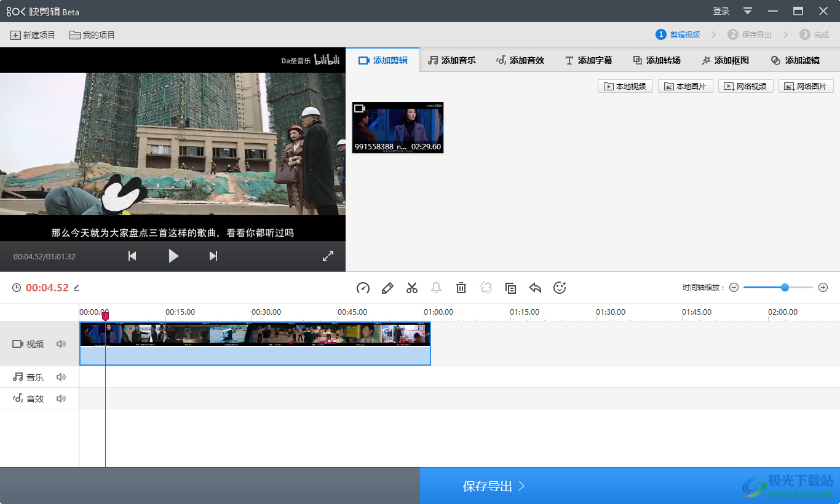Image resolution: width=840 pixels, height=504 pixels.
Task: Jump to next frame in preview
Action: [213, 256]
